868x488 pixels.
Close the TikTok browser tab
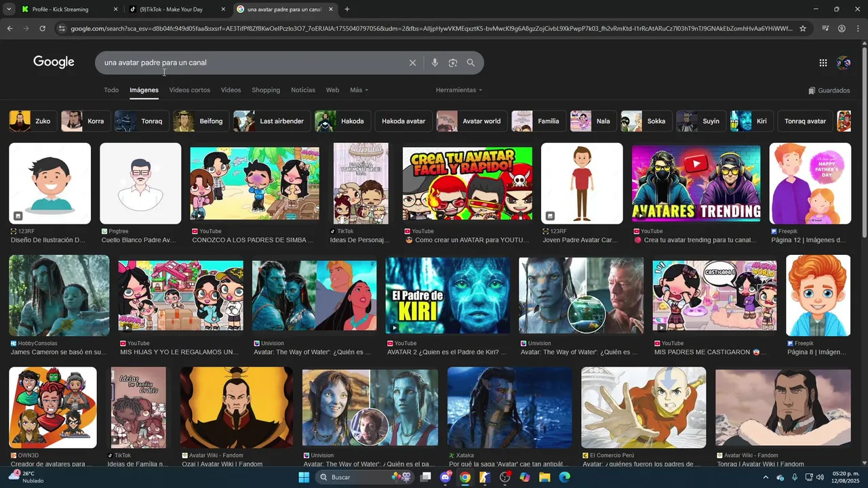coord(223,9)
